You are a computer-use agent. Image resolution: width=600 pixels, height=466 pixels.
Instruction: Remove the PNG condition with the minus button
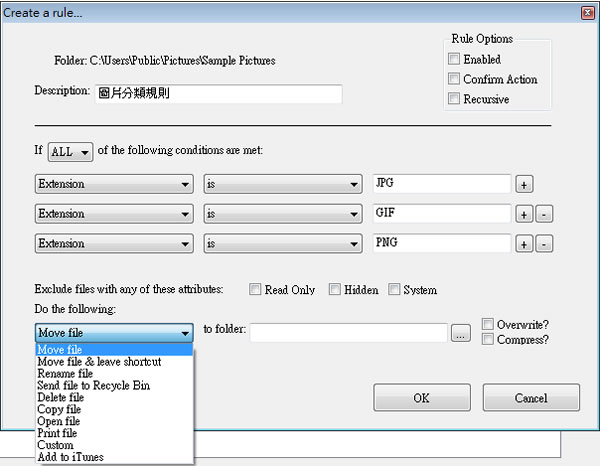(544, 244)
